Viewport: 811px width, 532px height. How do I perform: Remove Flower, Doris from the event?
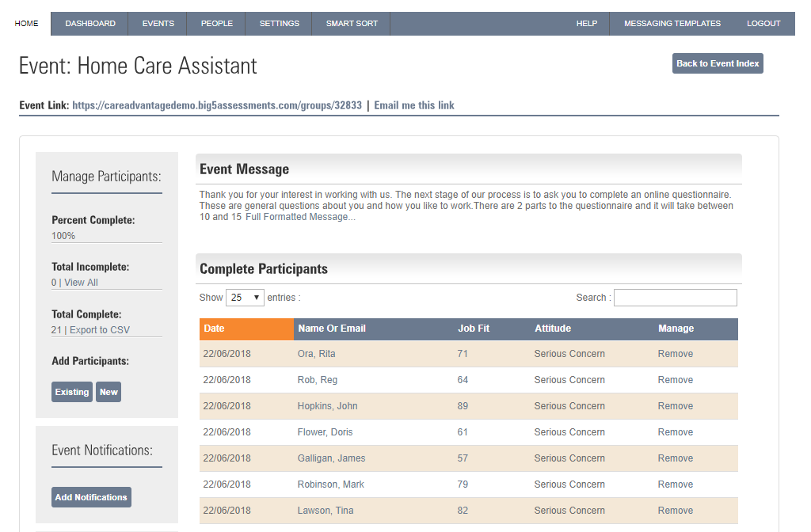[x=675, y=432]
